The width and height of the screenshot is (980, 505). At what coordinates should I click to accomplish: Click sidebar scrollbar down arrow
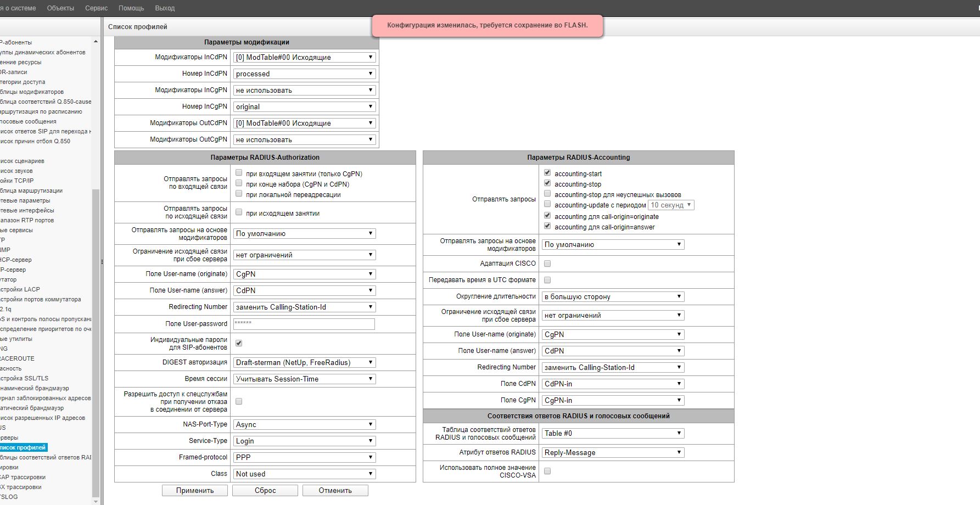96,501
